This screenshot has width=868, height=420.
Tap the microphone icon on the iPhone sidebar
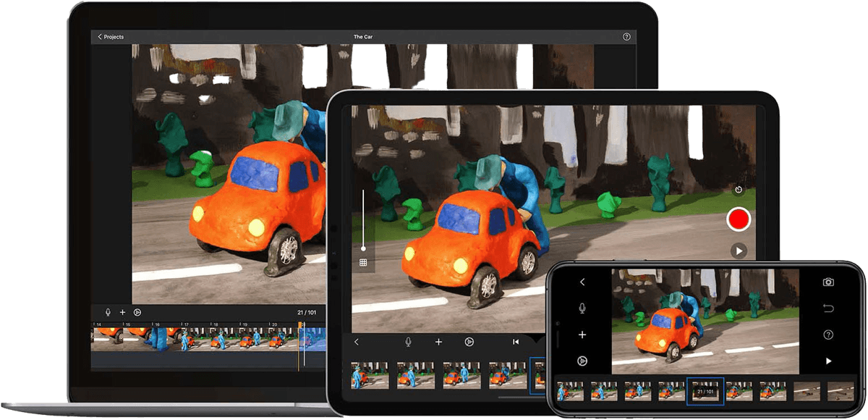pos(582,309)
